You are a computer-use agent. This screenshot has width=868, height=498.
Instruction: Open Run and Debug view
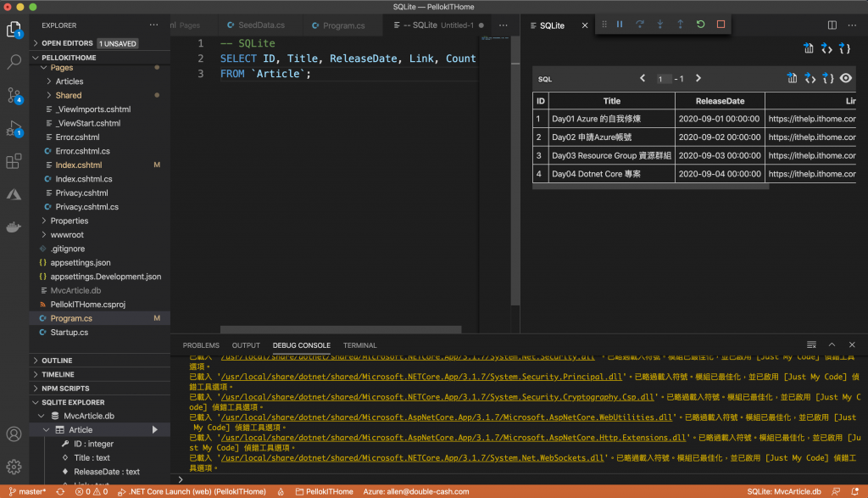(14, 128)
